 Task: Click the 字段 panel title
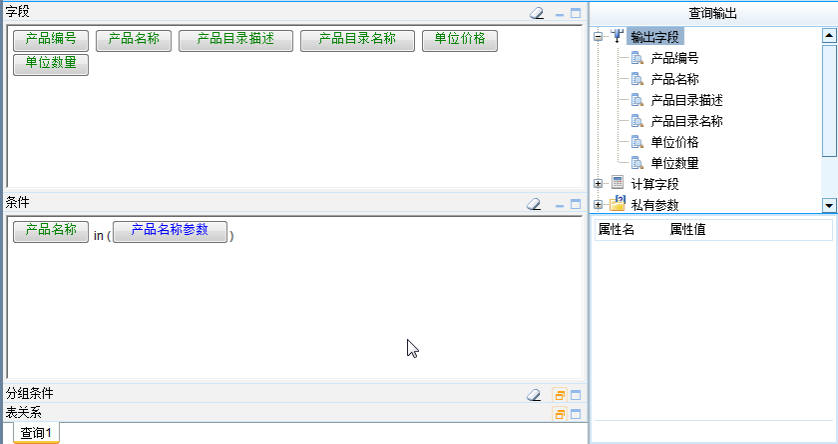point(18,12)
